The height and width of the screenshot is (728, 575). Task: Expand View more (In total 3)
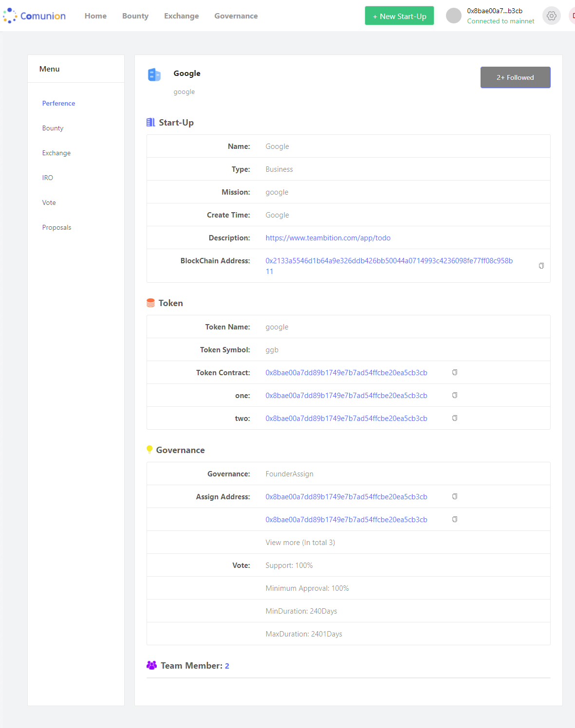300,543
